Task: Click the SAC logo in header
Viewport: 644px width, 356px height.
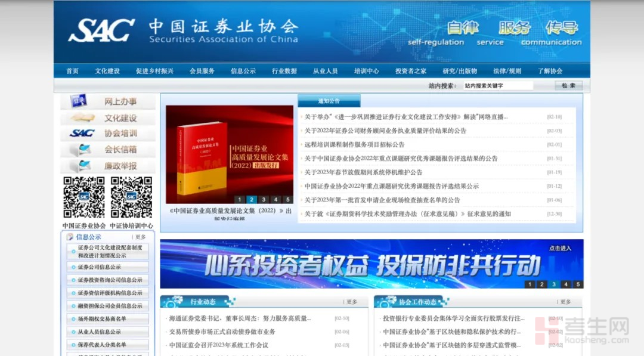Action: (101, 30)
